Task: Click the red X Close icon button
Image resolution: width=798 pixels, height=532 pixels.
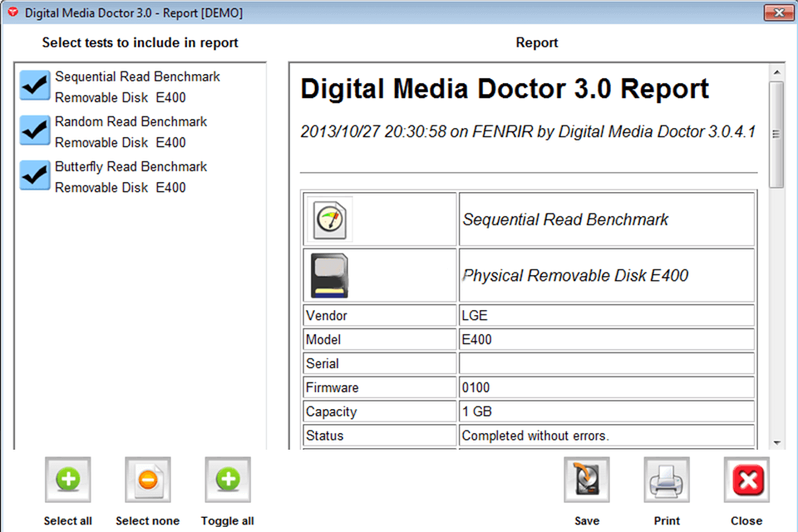Action: point(746,480)
